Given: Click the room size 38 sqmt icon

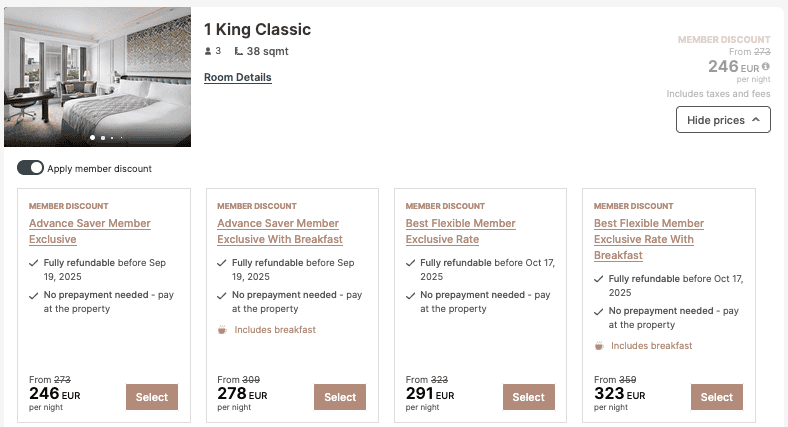Looking at the screenshot, I should 238,51.
